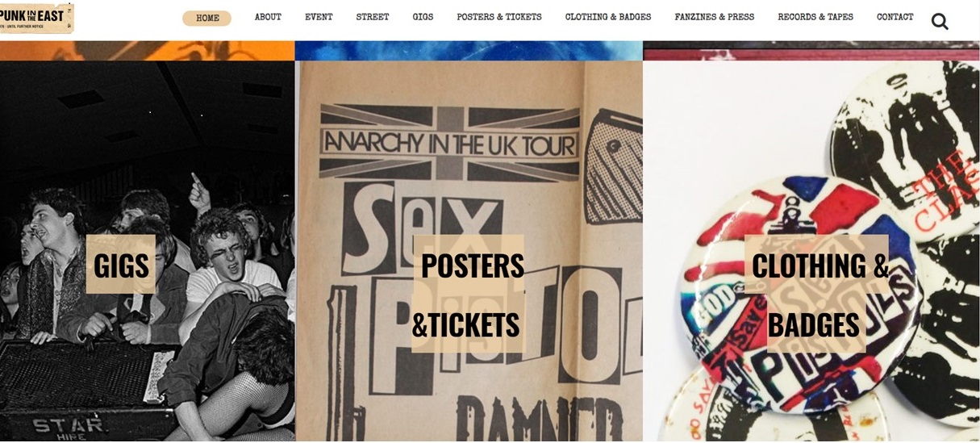Open the STREET section
The image size is (980, 443).
click(x=373, y=17)
